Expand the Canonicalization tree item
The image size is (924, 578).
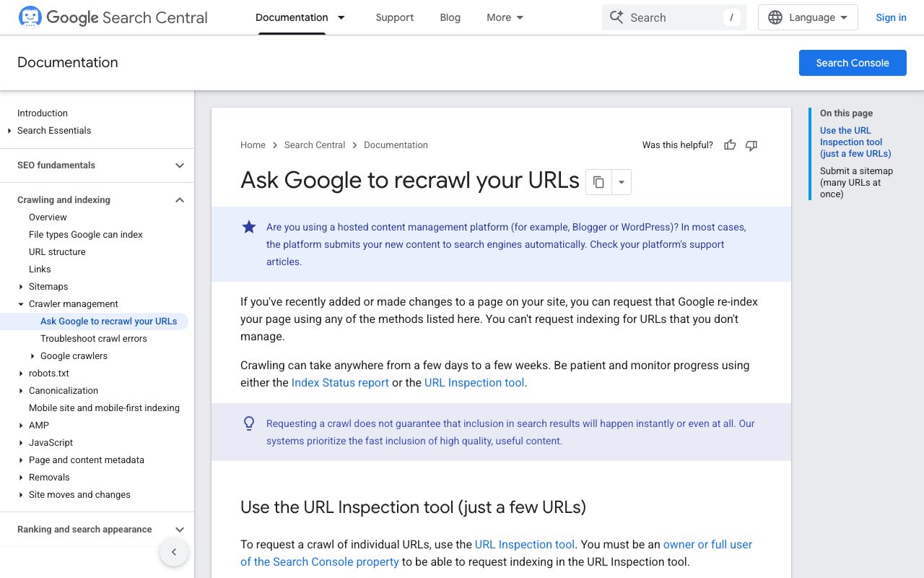(x=21, y=391)
